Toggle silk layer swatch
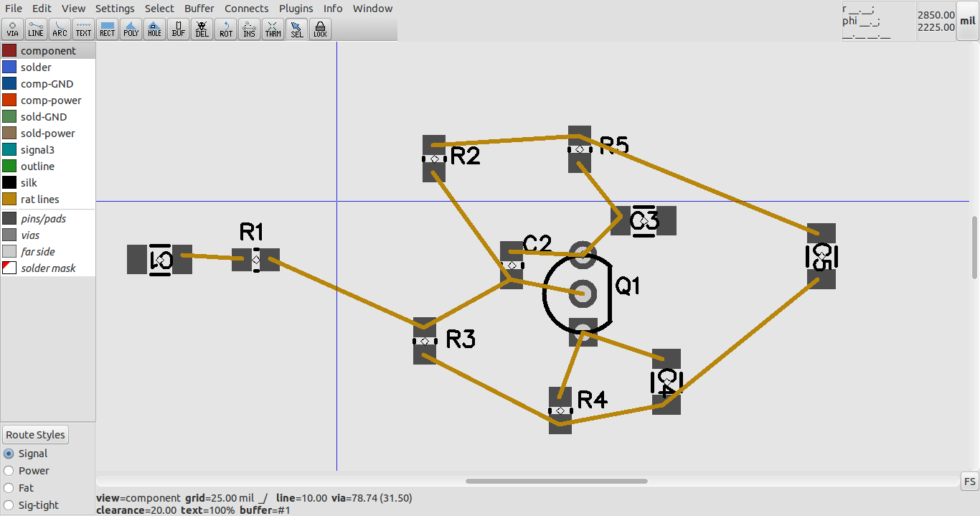Image resolution: width=980 pixels, height=516 pixels. [x=9, y=183]
